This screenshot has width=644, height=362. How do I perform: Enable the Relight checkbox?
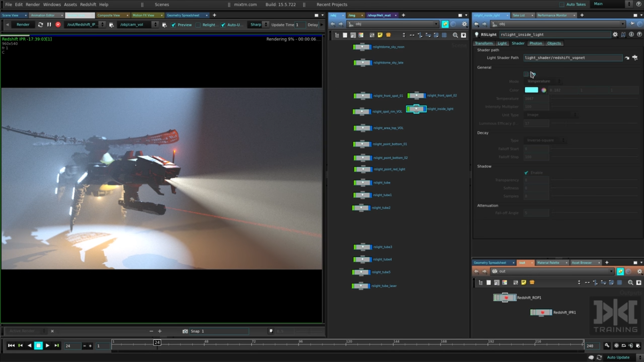(x=198, y=25)
